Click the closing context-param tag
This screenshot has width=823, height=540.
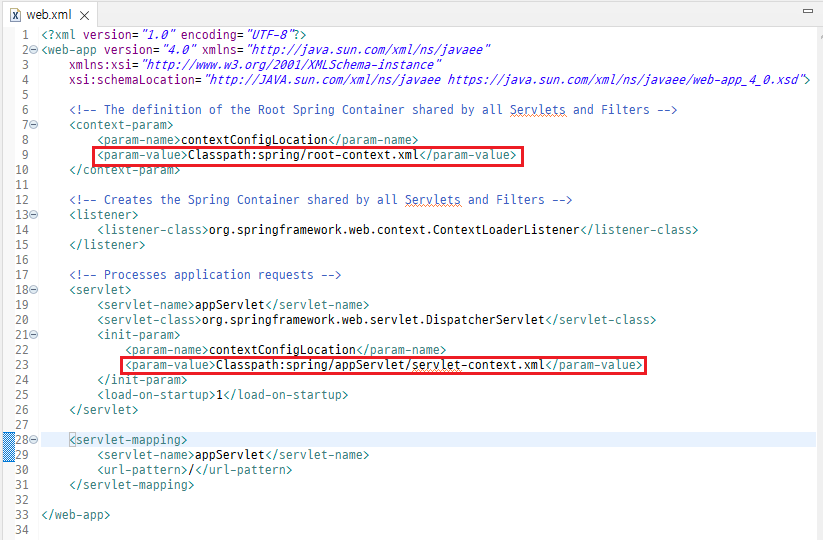(125, 170)
